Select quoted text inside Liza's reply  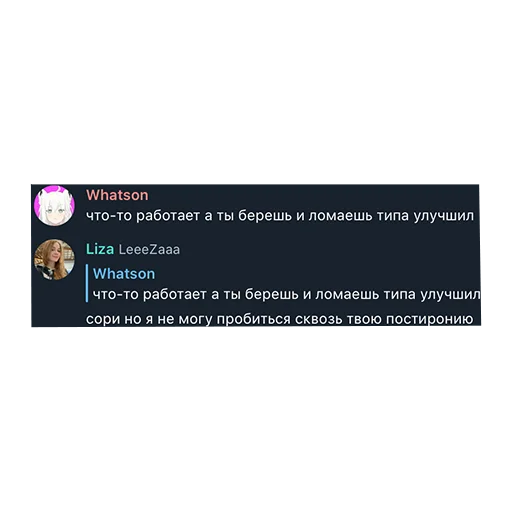286,294
